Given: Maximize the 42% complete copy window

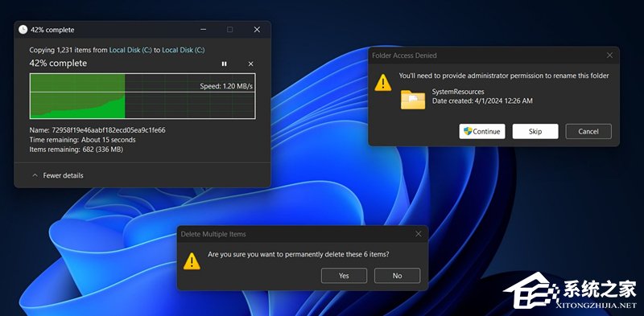Looking at the screenshot, I should [230, 30].
